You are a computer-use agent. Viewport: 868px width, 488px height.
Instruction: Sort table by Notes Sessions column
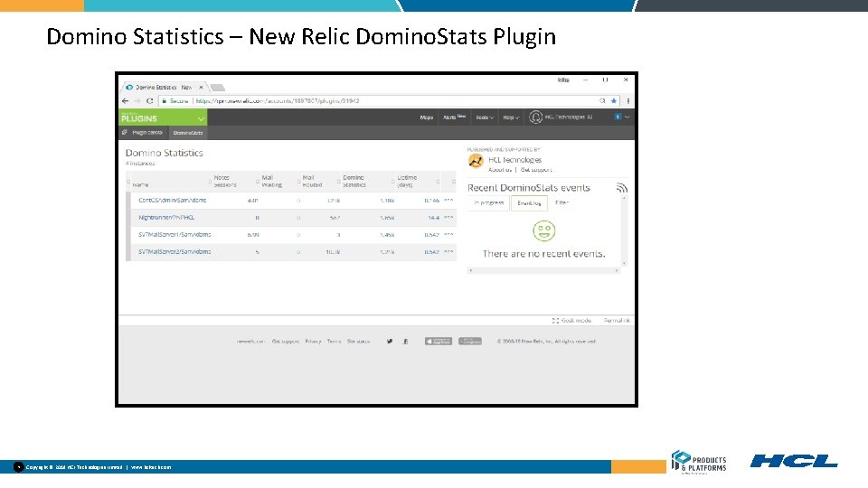225,181
